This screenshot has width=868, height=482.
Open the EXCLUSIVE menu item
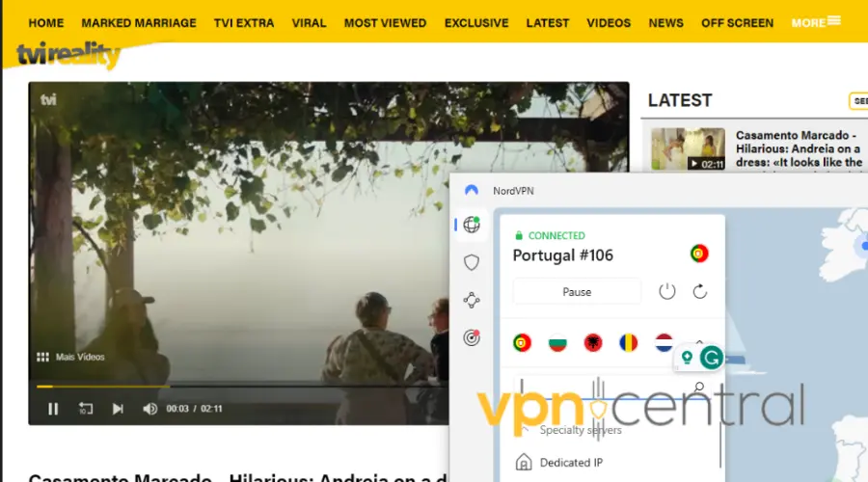476,23
